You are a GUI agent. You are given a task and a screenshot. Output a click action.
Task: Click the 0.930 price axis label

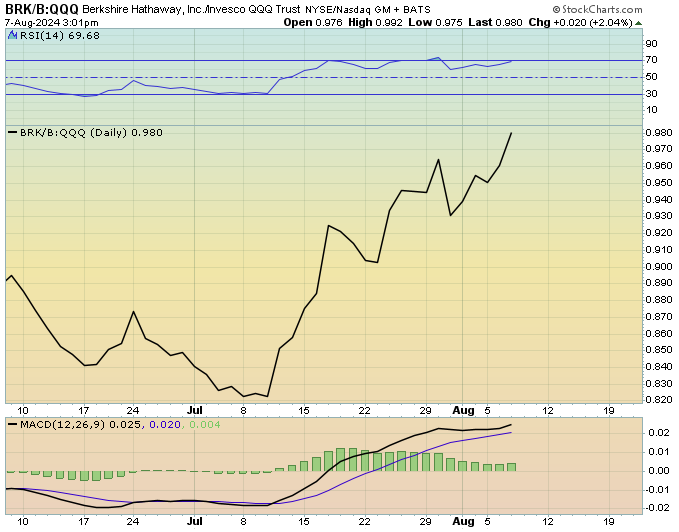(659, 216)
